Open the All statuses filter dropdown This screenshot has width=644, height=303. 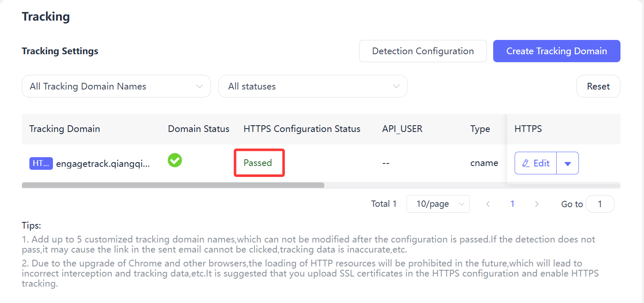click(313, 86)
